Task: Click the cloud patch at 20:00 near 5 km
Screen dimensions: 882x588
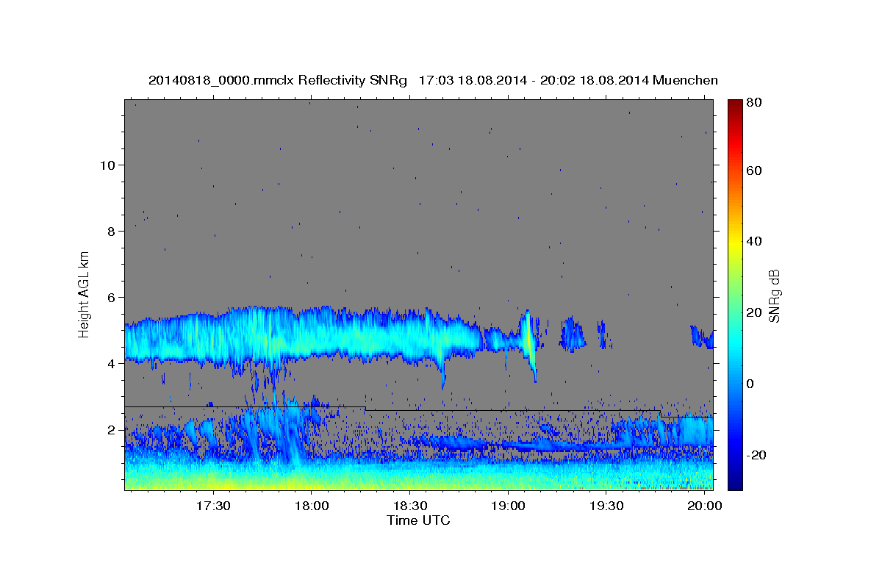Action: pyautogui.click(x=702, y=337)
